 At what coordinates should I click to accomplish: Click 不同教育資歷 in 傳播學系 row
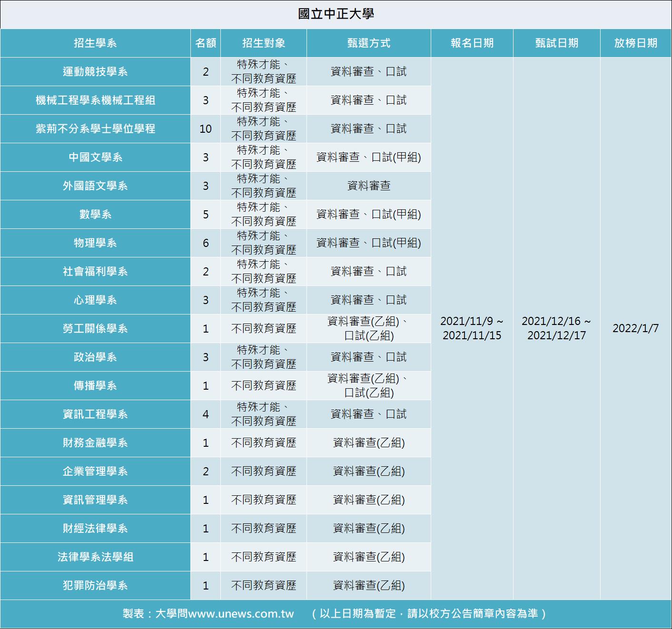[x=264, y=386]
